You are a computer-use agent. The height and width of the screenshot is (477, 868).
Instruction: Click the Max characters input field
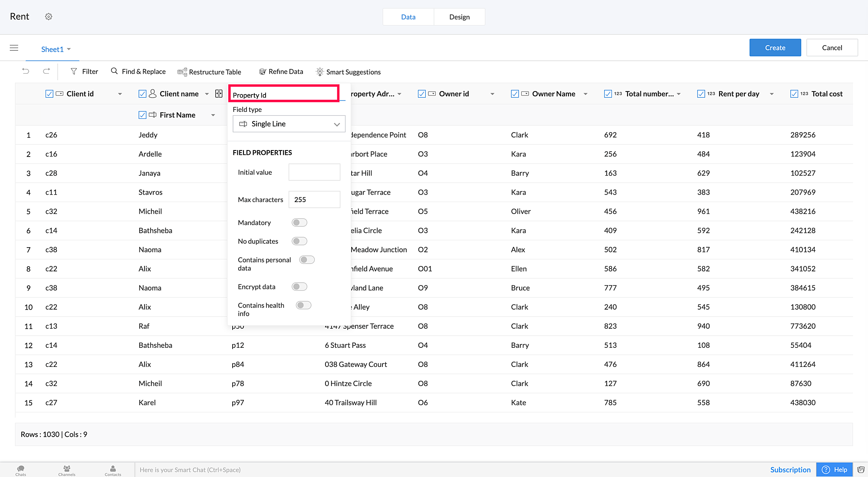[314, 199]
